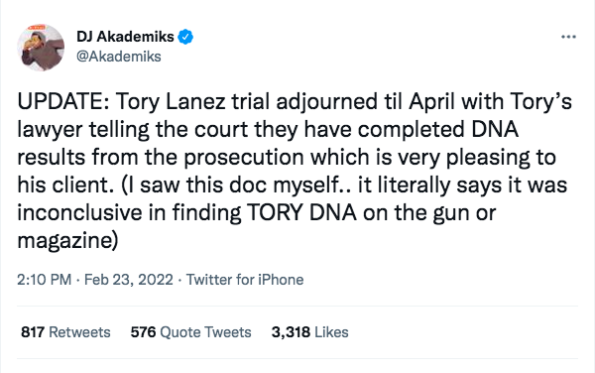This screenshot has width=595, height=373.
Task: Open the three-dot more options menu
Action: 568,37
